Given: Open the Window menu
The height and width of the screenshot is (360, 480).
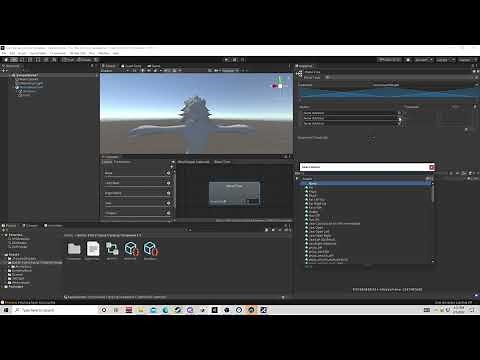Looking at the screenshot, I should point(104,53).
